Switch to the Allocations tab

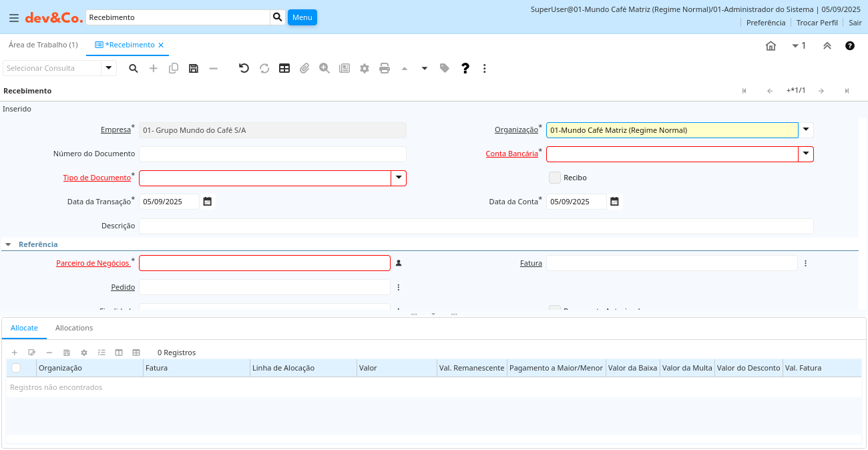74,328
